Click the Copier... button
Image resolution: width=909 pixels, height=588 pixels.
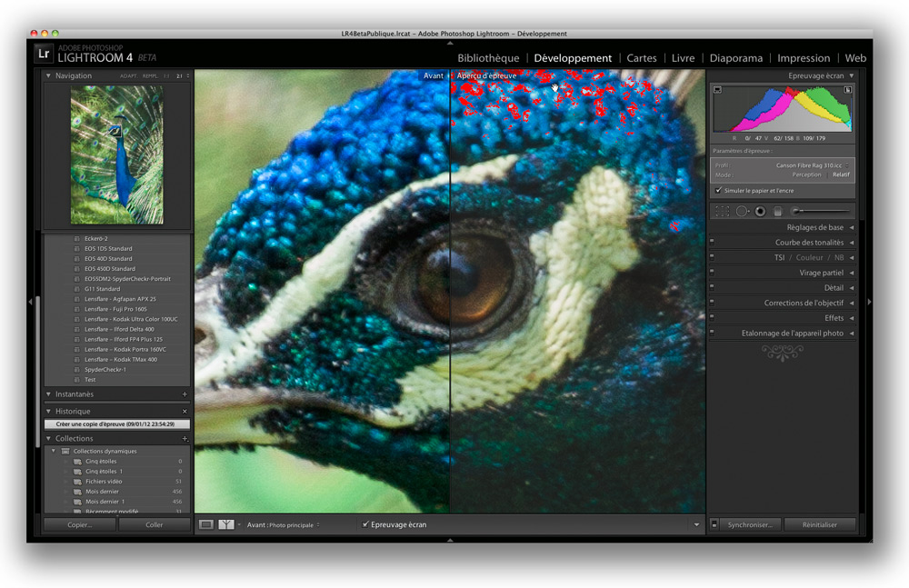pyautogui.click(x=80, y=524)
